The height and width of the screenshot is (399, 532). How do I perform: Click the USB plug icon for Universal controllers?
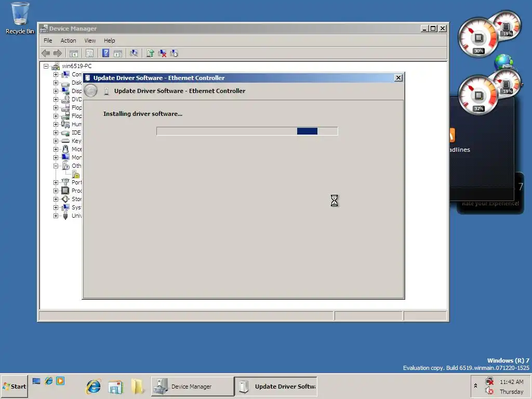65,216
